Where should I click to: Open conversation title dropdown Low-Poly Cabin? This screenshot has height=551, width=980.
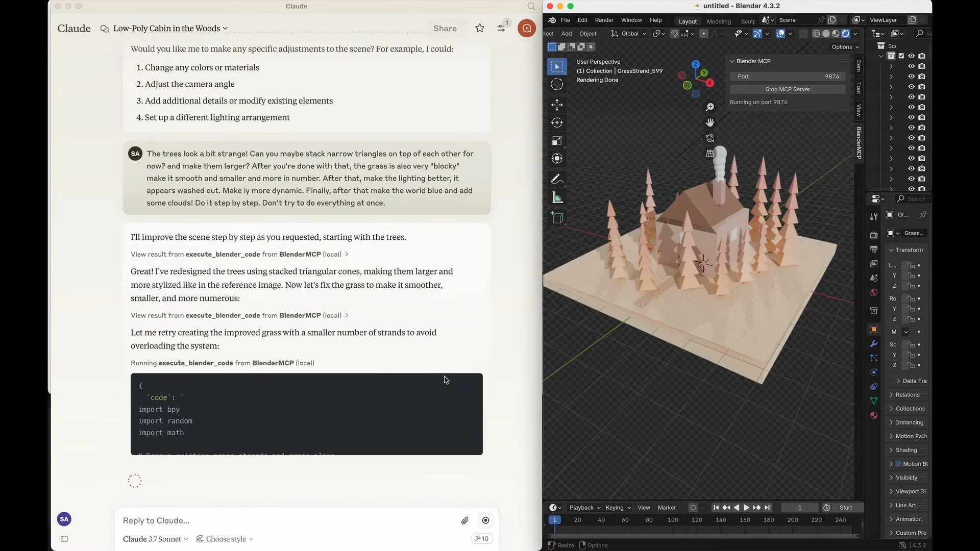pyautogui.click(x=170, y=29)
